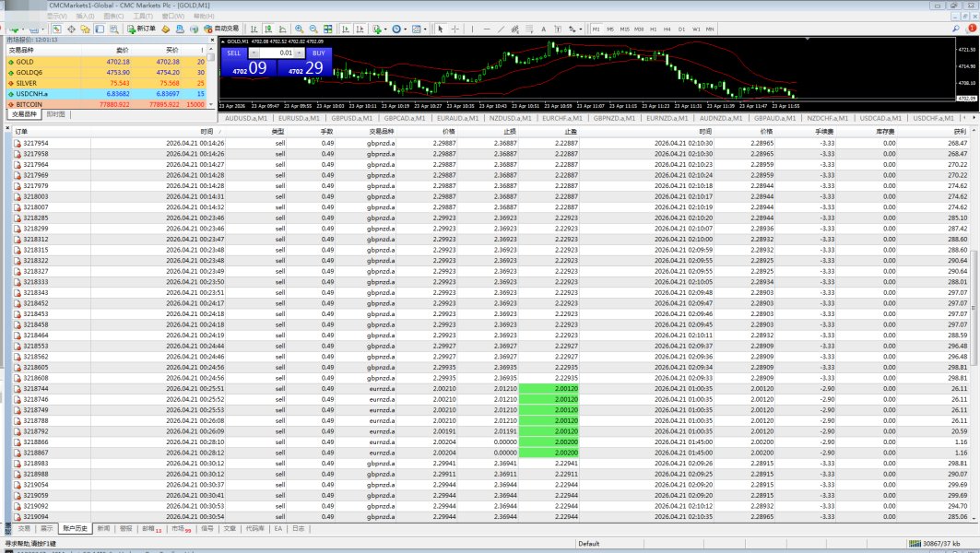This screenshot has width=980, height=553.
Task: Open Market Watch window icon in toolbar
Action: click(x=56, y=29)
